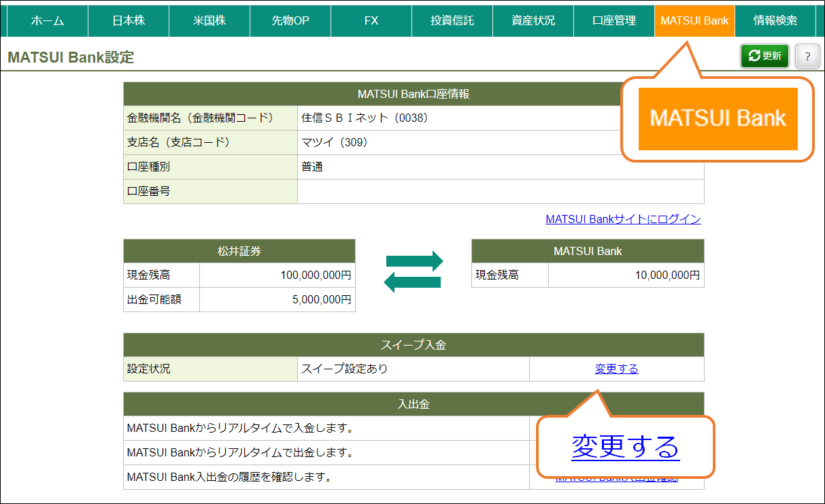This screenshot has height=504, width=825.
Task: Click the 変更する link in the sweep row
Action: click(617, 369)
